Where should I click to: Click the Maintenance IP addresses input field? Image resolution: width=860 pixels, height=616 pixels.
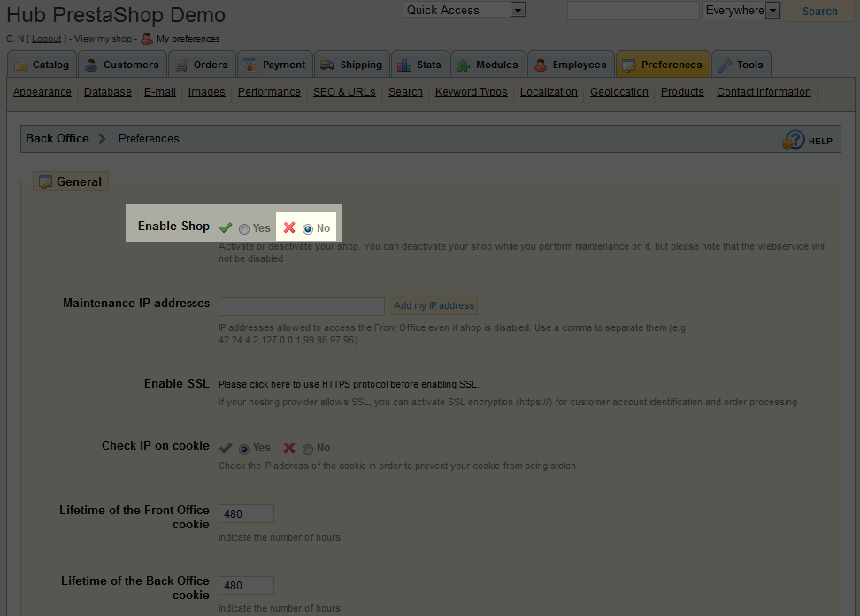point(301,306)
